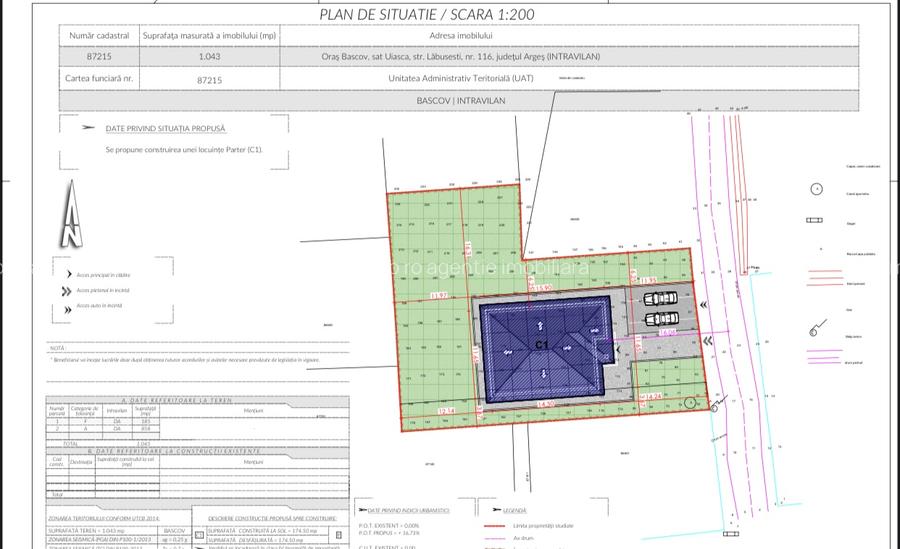Click ZONAREA TERITORIULUI CONFORM UTCB 2014 heading
Viewport: 900px width, 549px height.
tap(104, 518)
